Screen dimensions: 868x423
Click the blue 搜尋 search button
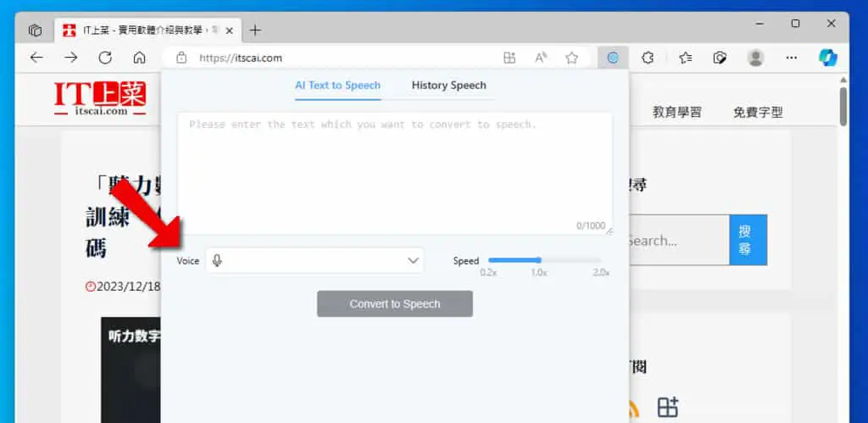click(x=748, y=240)
